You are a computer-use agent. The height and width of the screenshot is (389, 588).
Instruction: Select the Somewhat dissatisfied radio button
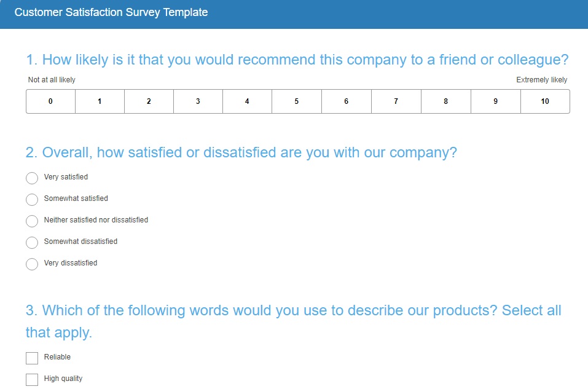(x=32, y=242)
